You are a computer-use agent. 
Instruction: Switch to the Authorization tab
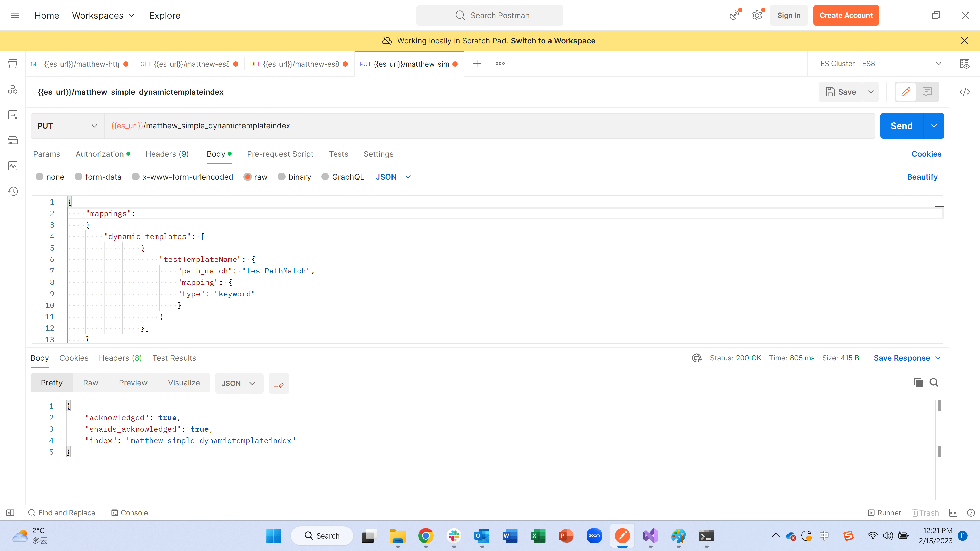(103, 154)
